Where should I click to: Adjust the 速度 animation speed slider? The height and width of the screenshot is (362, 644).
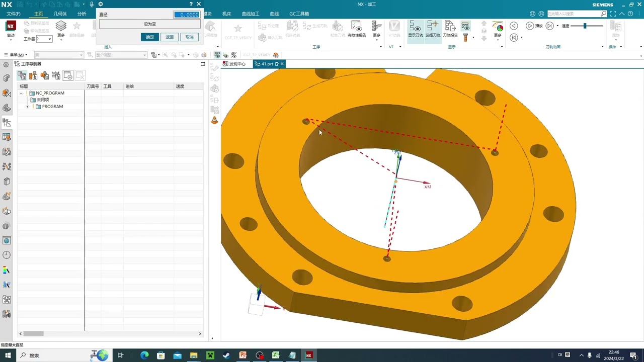coord(585,26)
